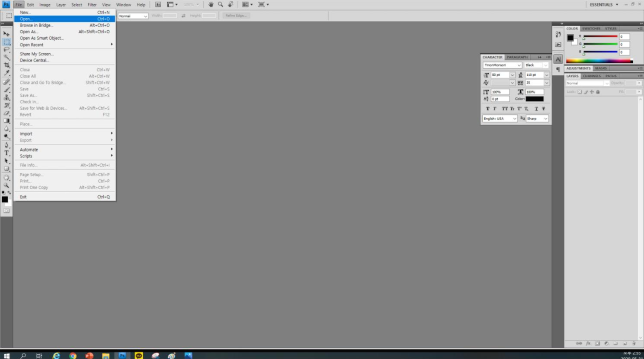Choose Open As Smart Object... menu item
644x359 pixels.
pyautogui.click(x=65, y=38)
